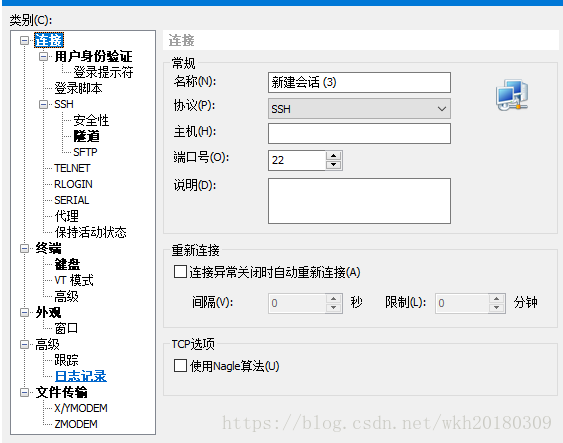Select 外观 appearance in the tree
563x443 pixels.
(48, 312)
